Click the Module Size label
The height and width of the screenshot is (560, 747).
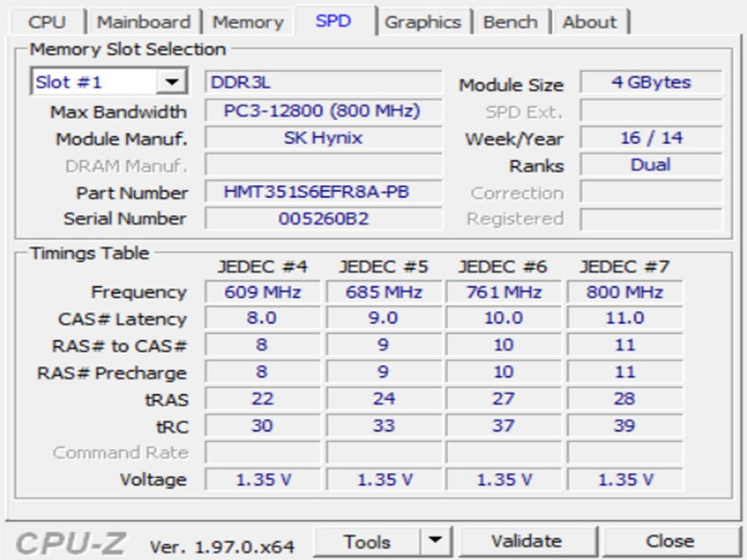(x=511, y=85)
